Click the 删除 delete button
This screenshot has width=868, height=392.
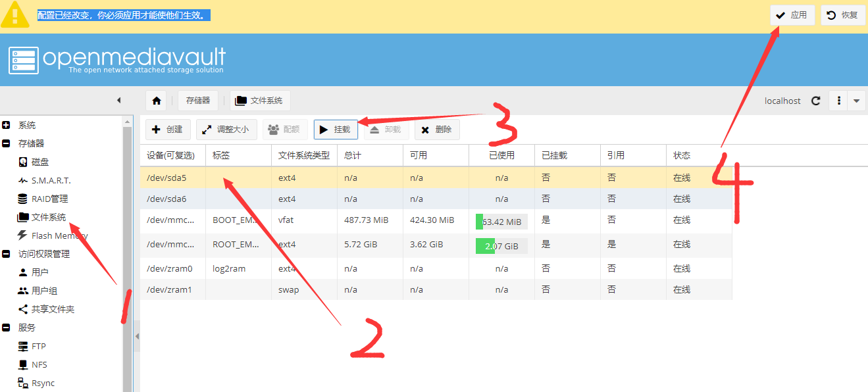click(437, 130)
